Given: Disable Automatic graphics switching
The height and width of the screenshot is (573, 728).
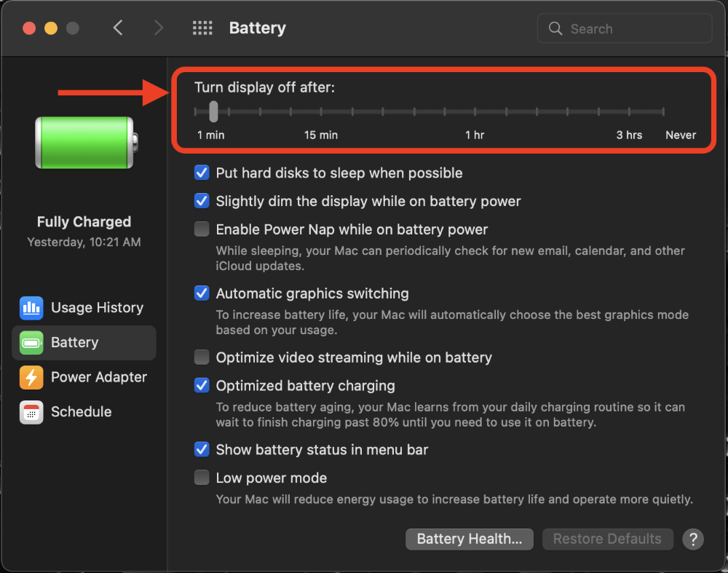Looking at the screenshot, I should [202, 293].
